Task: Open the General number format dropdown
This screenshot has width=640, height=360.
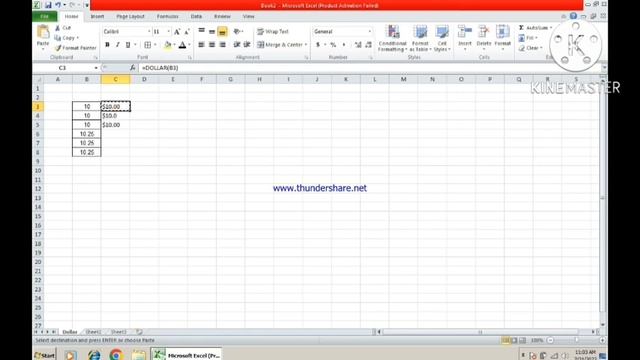Action: [x=370, y=31]
